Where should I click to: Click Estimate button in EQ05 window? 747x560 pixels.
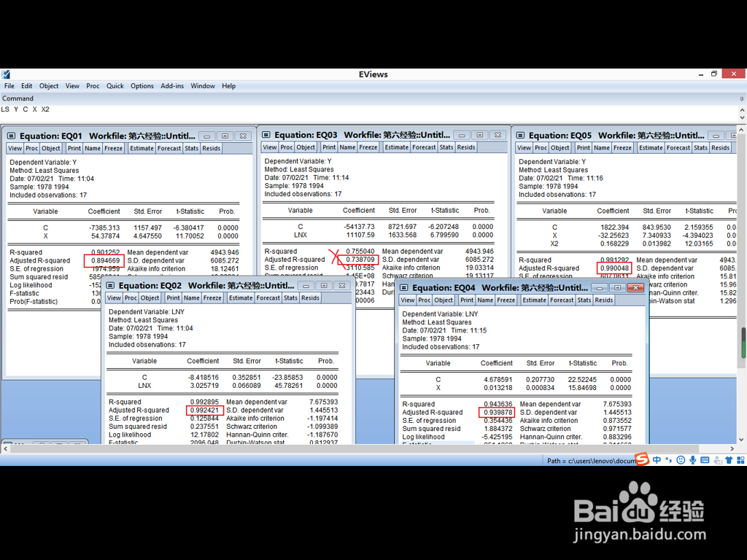(x=651, y=148)
